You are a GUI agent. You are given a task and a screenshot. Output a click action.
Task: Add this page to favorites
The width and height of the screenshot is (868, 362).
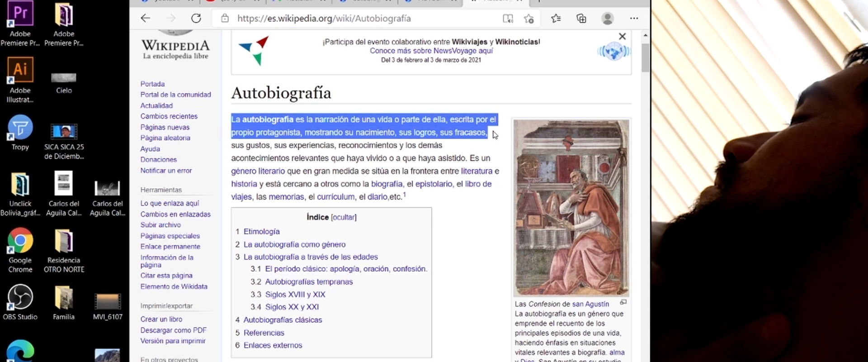[528, 19]
